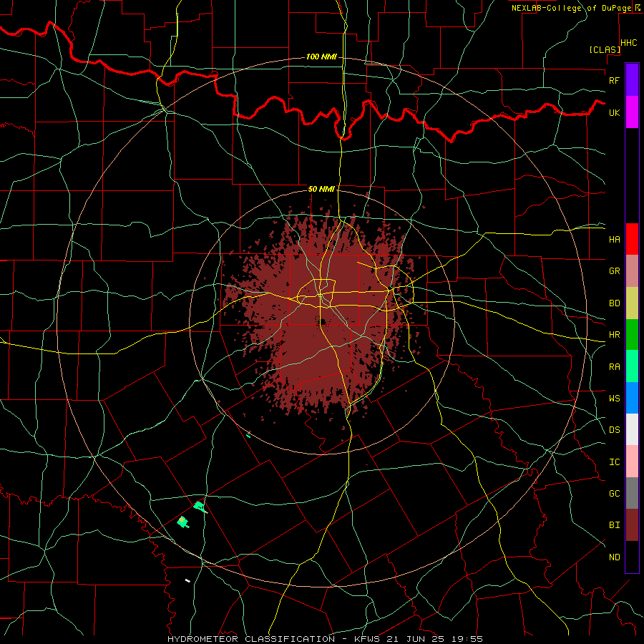
Task: Click the HYDROMETEOR CLASSIFICATION title text
Action: [251, 639]
